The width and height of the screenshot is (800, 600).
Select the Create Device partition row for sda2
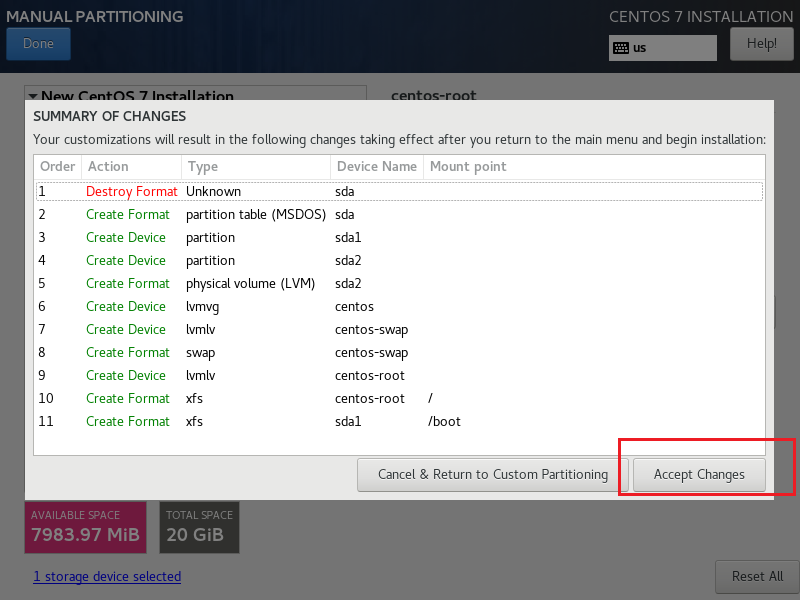click(399, 260)
